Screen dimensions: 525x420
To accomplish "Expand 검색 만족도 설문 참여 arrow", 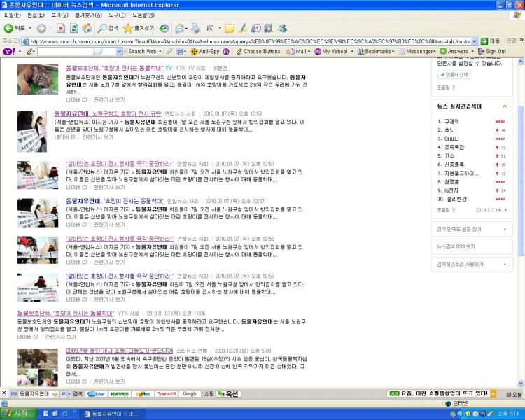I will tap(505, 229).
